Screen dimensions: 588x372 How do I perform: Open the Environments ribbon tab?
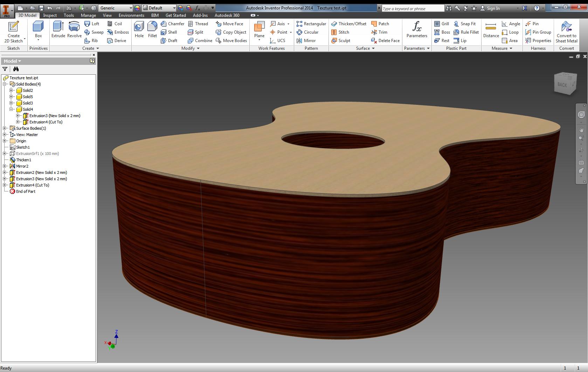click(131, 15)
